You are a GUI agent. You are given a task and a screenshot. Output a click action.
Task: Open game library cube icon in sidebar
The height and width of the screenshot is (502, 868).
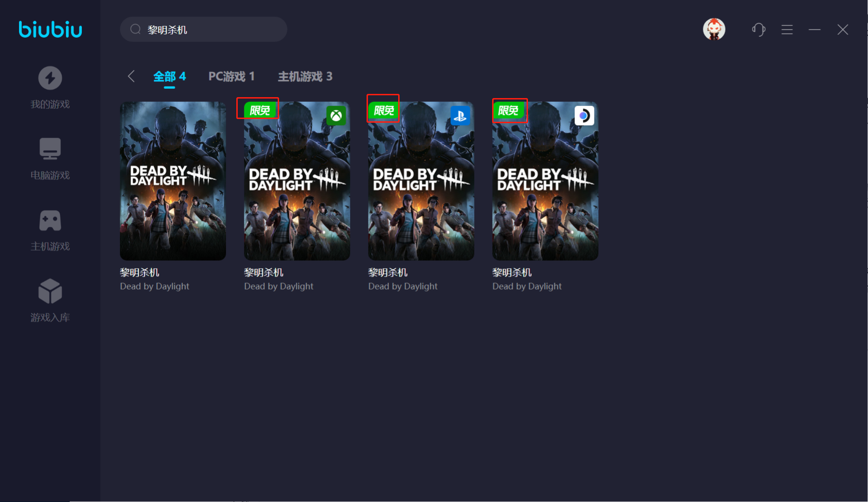click(50, 291)
